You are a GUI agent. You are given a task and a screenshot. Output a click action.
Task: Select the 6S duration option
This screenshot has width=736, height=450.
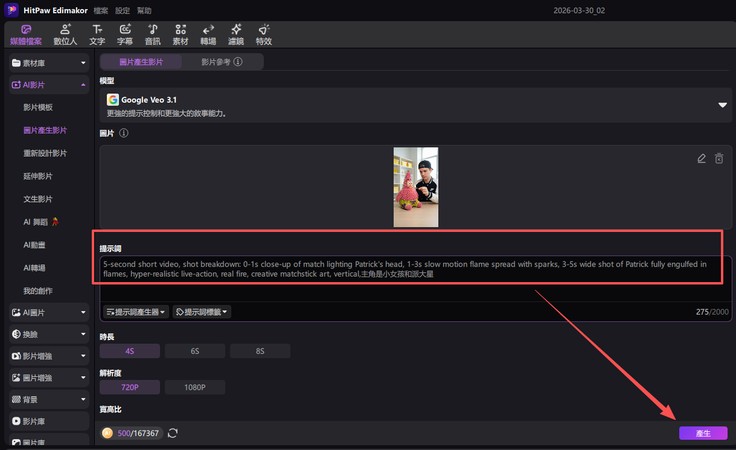coord(194,351)
